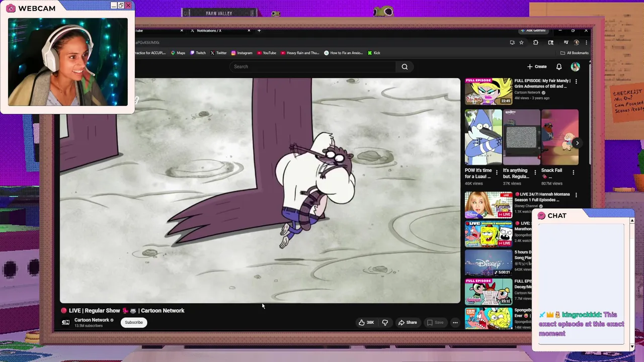The width and height of the screenshot is (644, 362).
Task: Click the Cast media icon in address bar
Action: click(512, 42)
